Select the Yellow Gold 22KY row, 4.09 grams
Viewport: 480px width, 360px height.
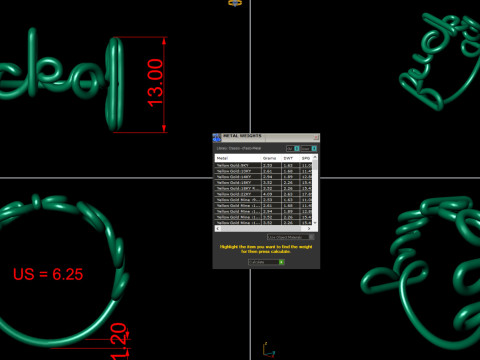point(263,194)
